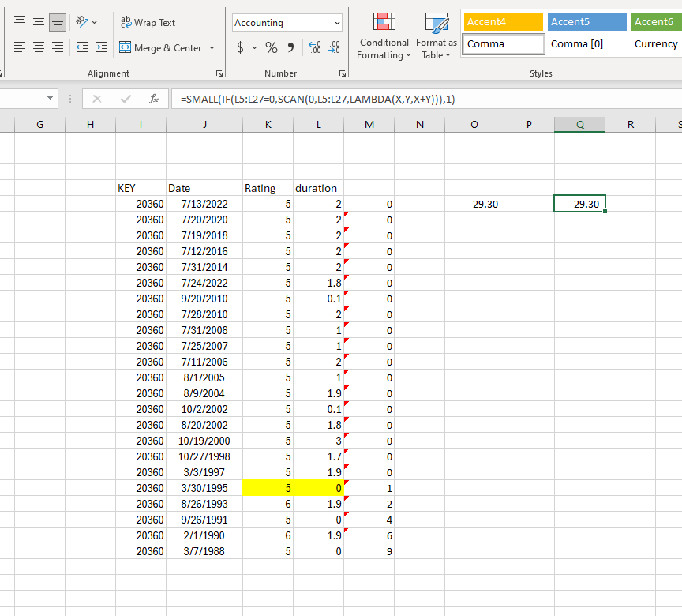
Task: Click Merge & Center button
Action: [x=160, y=47]
